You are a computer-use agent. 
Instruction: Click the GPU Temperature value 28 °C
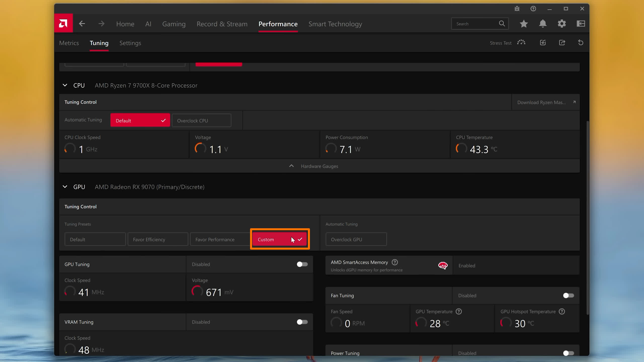click(x=439, y=323)
